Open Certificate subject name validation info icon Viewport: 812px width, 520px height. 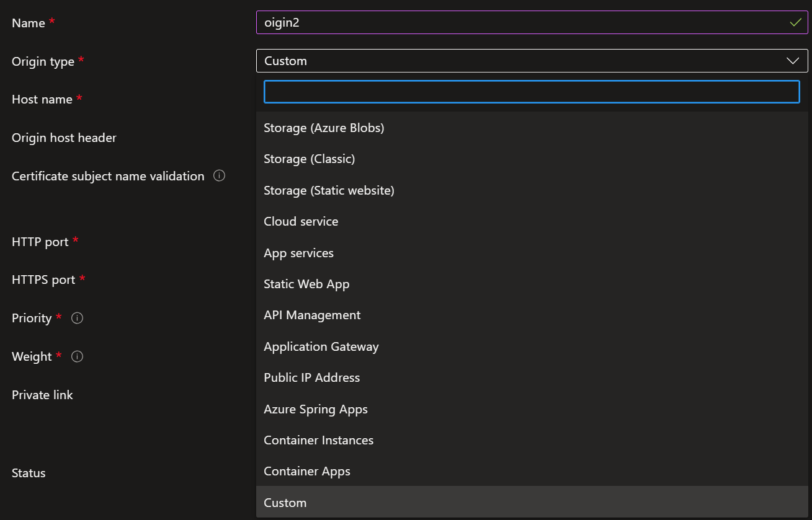219,175
